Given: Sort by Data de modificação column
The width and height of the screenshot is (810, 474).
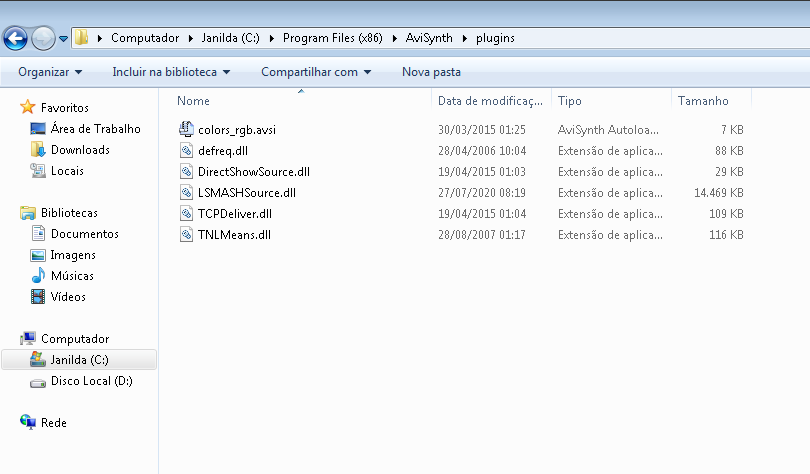Looking at the screenshot, I should click(490, 101).
